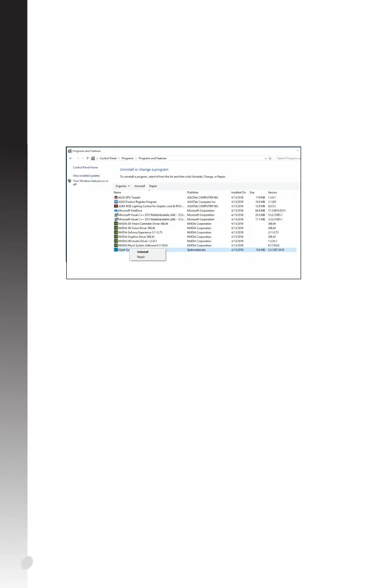Select the NVIDIA GeForce Experience icon

pyautogui.click(x=116, y=233)
